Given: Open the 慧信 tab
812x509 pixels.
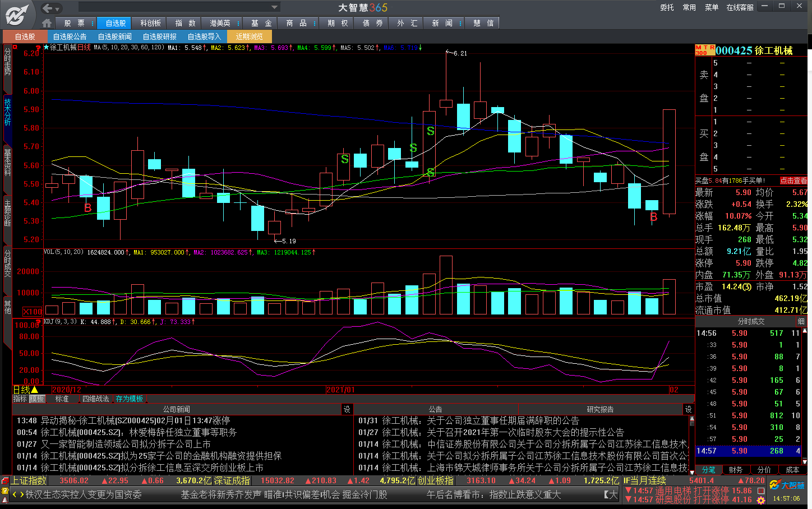Looking at the screenshot, I should coord(483,23).
